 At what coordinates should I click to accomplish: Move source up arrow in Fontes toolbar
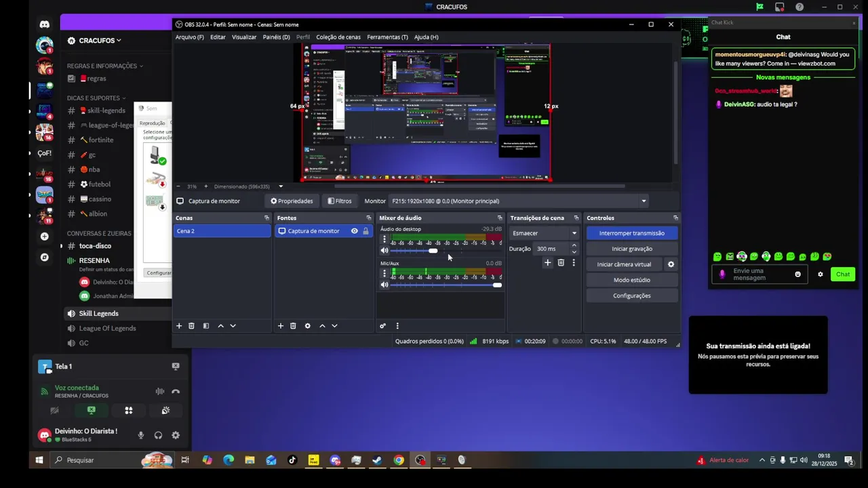point(322,326)
